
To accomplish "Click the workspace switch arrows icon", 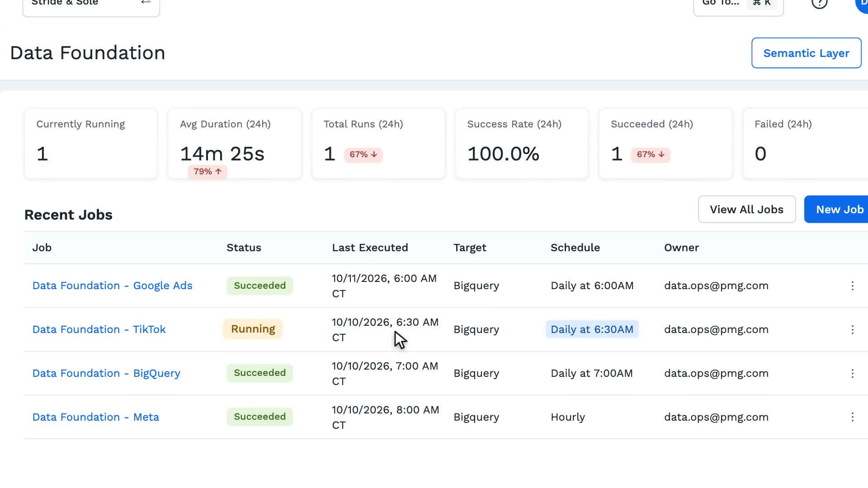I will click(146, 2).
